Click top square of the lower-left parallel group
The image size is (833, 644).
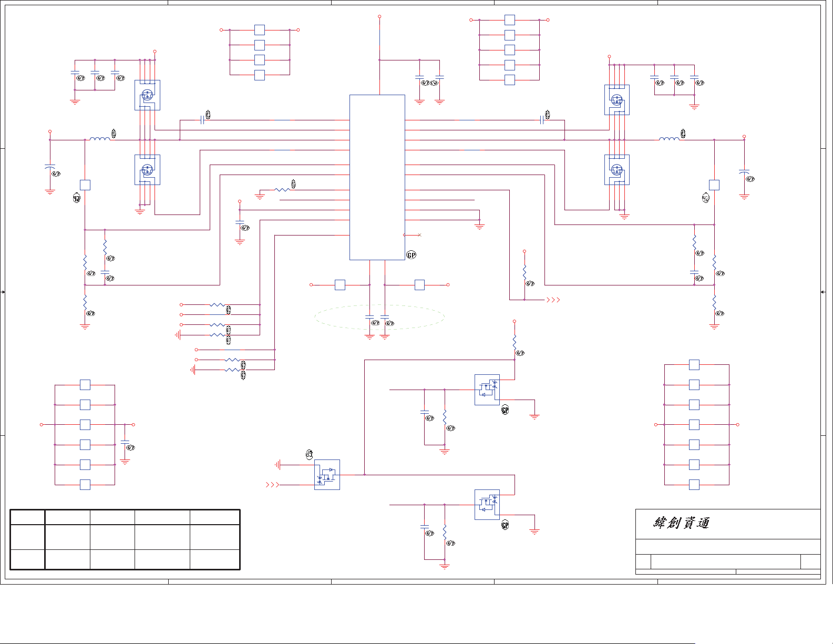(85, 385)
